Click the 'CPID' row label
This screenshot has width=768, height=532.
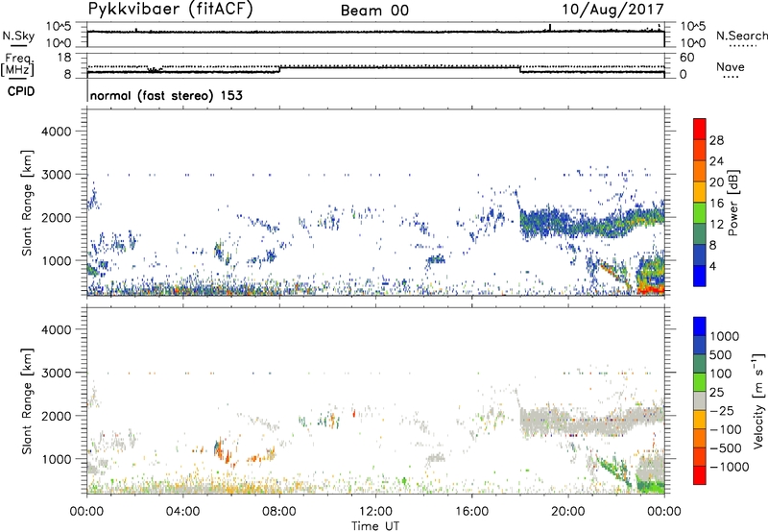click(x=21, y=91)
